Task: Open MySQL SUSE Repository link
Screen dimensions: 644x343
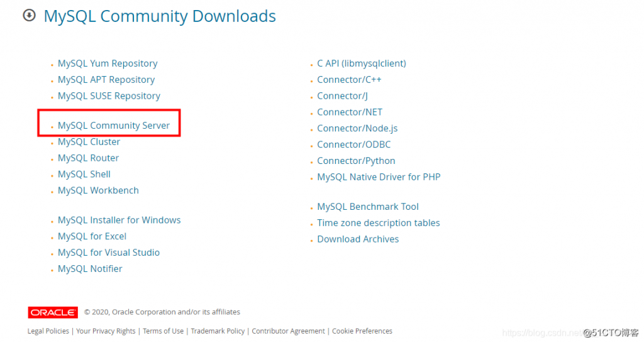Action: 109,96
